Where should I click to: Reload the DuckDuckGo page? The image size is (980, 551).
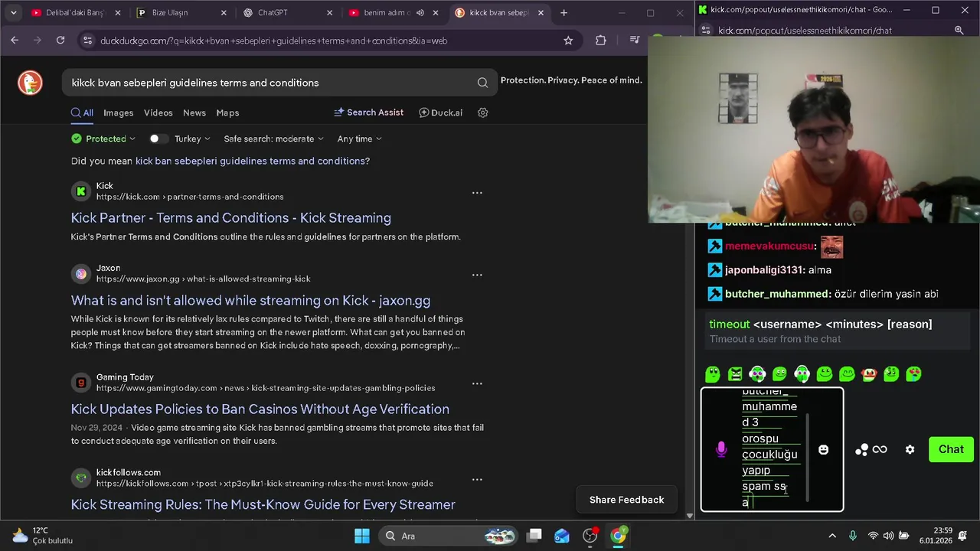pos(60,41)
